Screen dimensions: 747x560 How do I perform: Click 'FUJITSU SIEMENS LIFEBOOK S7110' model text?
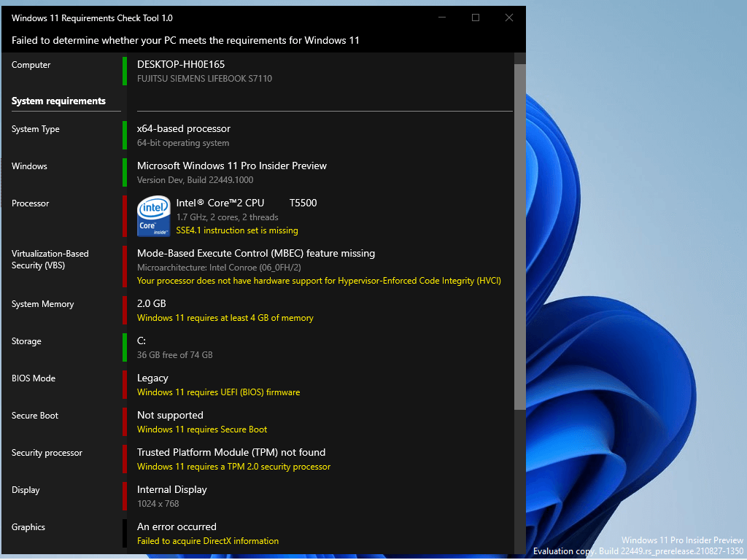point(204,79)
